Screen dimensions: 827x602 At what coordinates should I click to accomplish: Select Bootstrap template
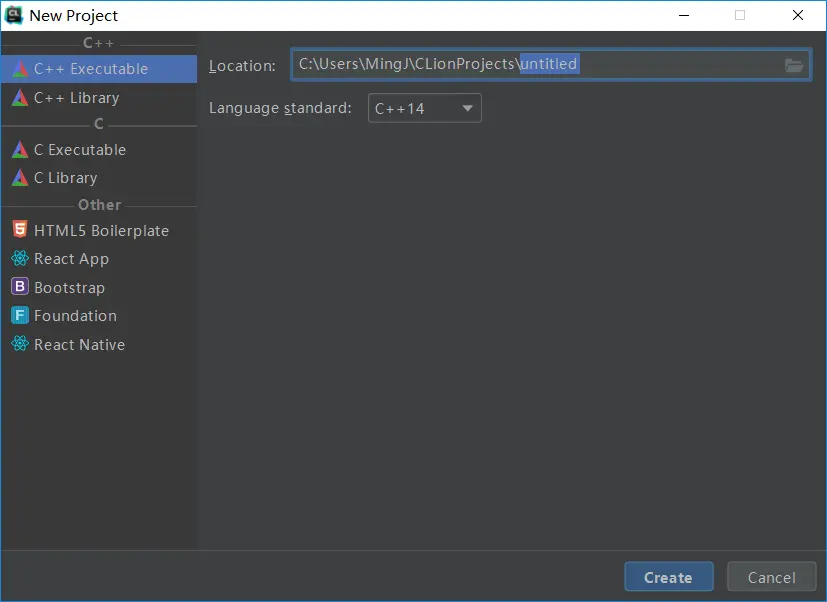point(99,288)
